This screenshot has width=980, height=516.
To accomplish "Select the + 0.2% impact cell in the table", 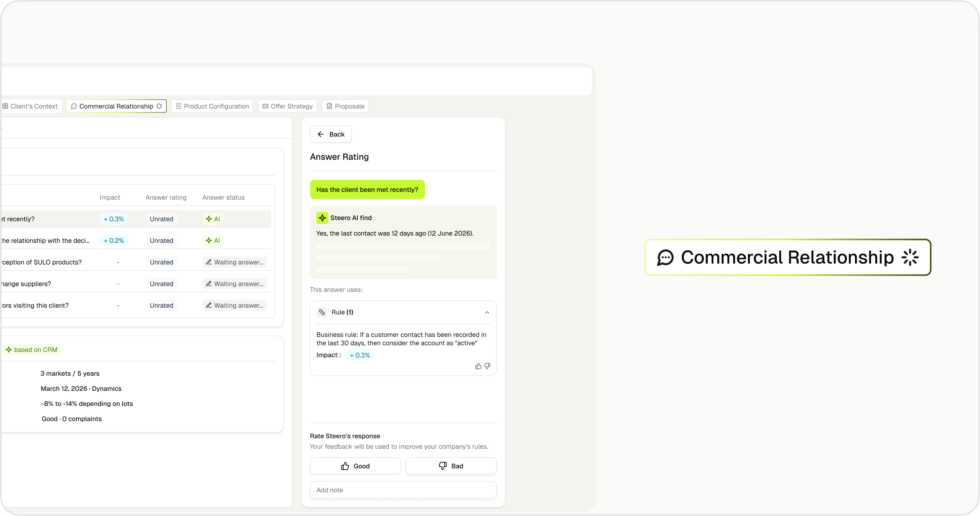I will coord(114,241).
